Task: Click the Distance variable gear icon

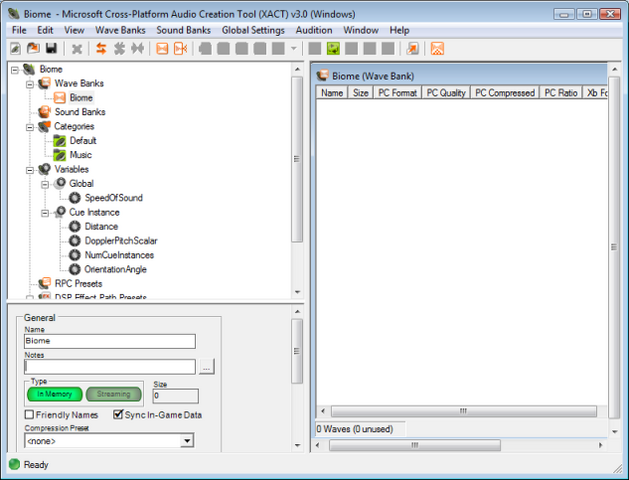Action: [75, 227]
